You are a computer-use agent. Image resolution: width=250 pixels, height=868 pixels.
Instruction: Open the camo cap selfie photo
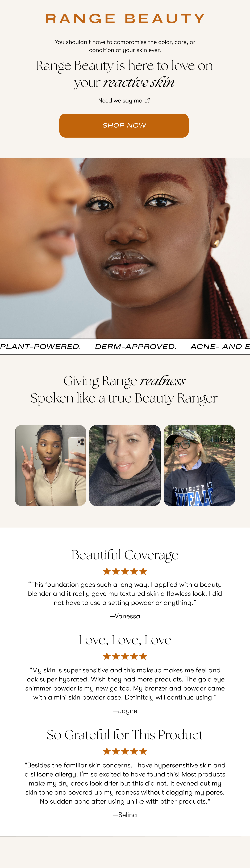(199, 465)
